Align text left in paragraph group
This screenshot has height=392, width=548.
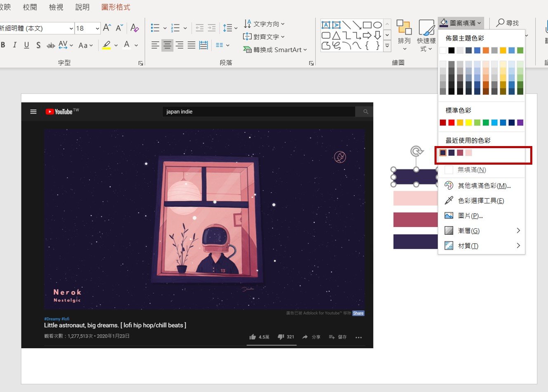(x=155, y=45)
